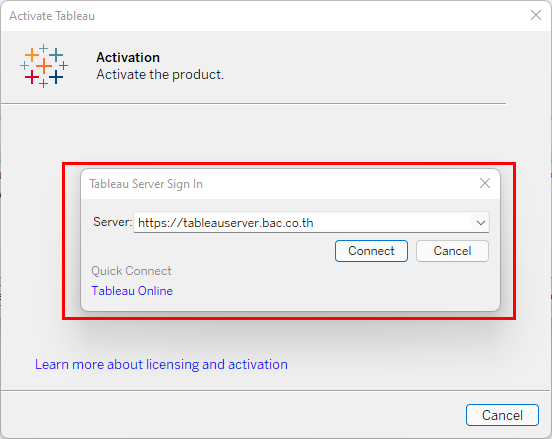Image resolution: width=552 pixels, height=439 pixels.
Task: Click the Activate Tableau title bar text
Action: [x=52, y=16]
